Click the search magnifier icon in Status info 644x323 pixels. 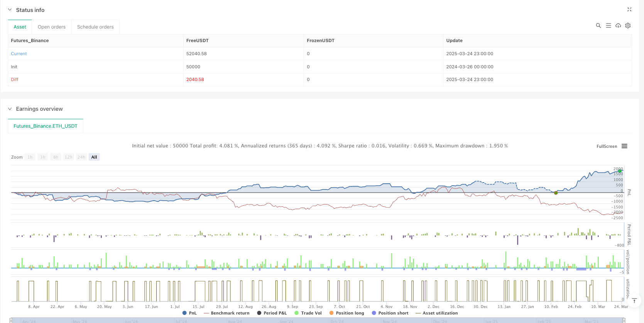(598, 25)
